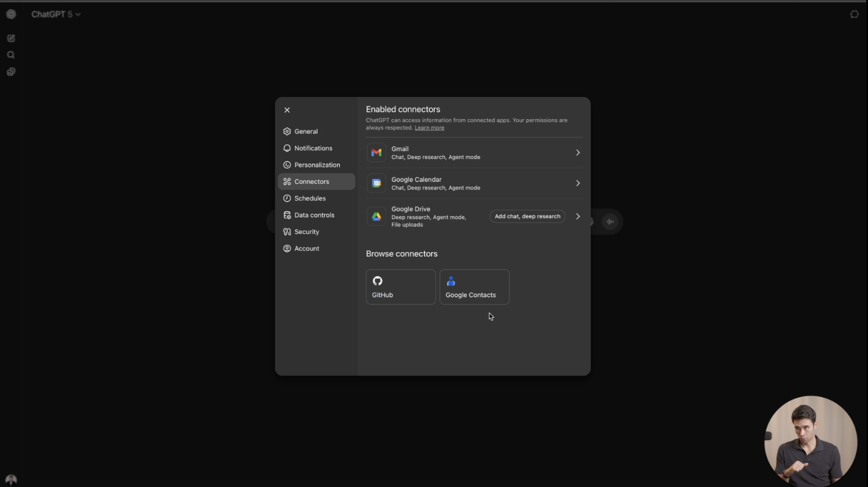Click the profile avatar at bottom left
This screenshot has width=868, height=487.
point(11,480)
